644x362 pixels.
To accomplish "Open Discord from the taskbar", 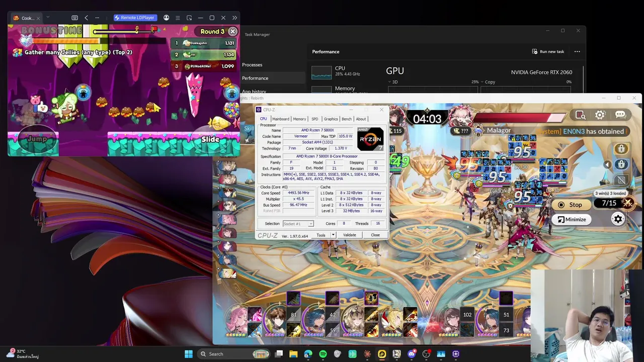I will point(412,354).
